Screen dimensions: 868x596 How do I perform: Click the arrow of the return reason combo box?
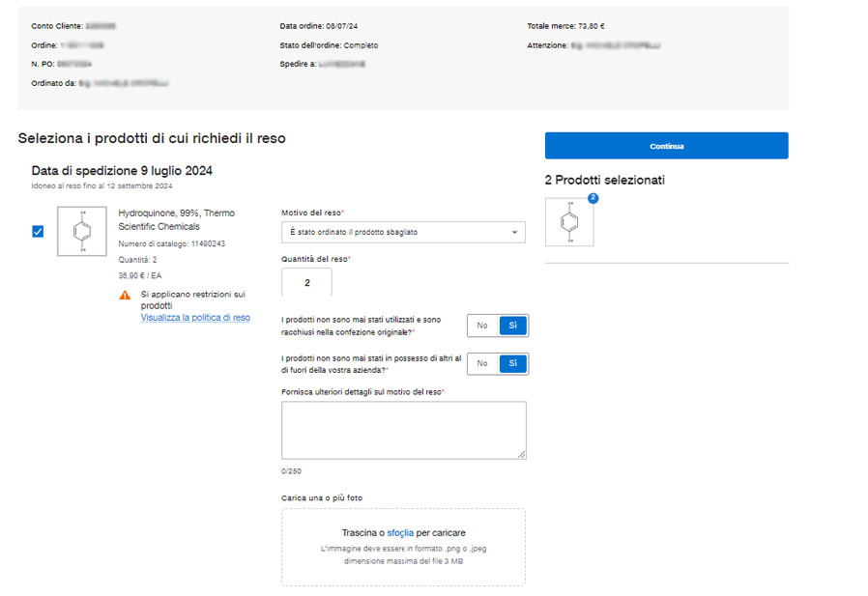click(514, 233)
